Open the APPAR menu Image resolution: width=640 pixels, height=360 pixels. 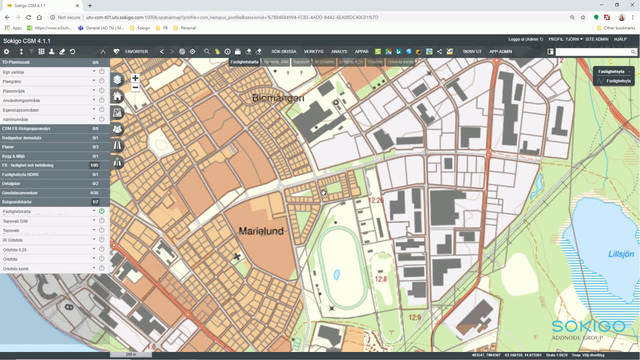[361, 51]
